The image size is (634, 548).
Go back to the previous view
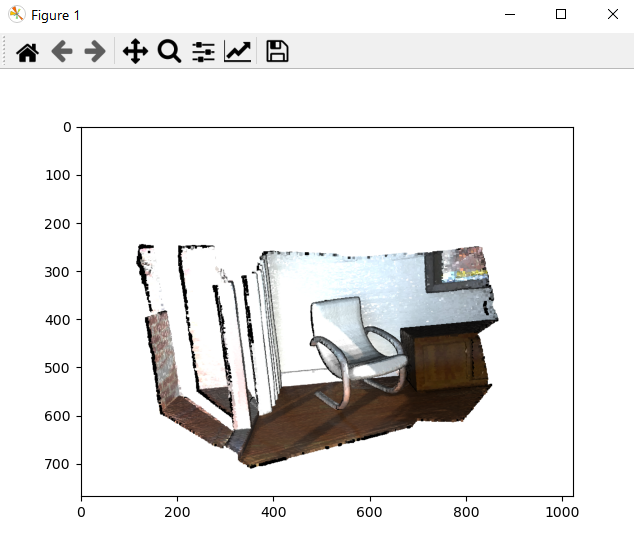[x=62, y=52]
